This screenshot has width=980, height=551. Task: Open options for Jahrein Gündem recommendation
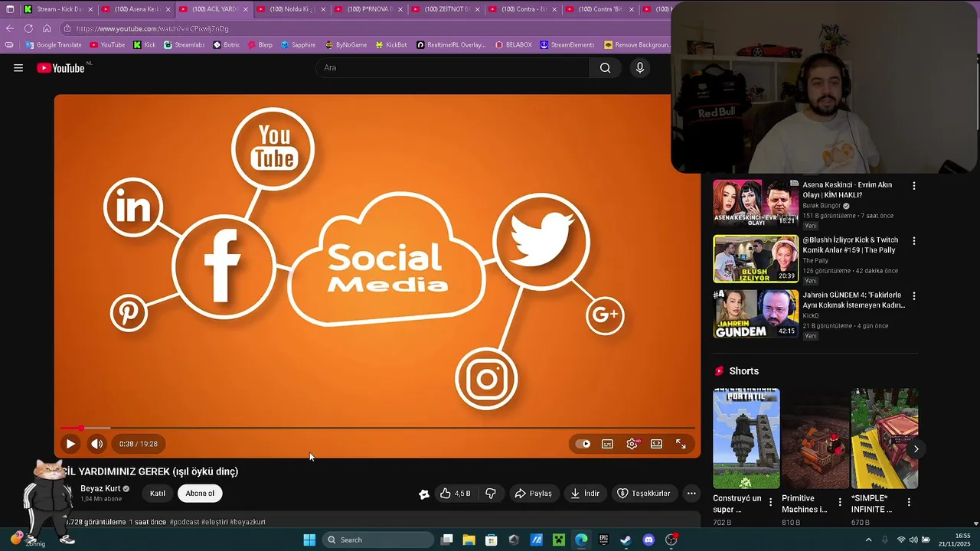[x=913, y=296]
